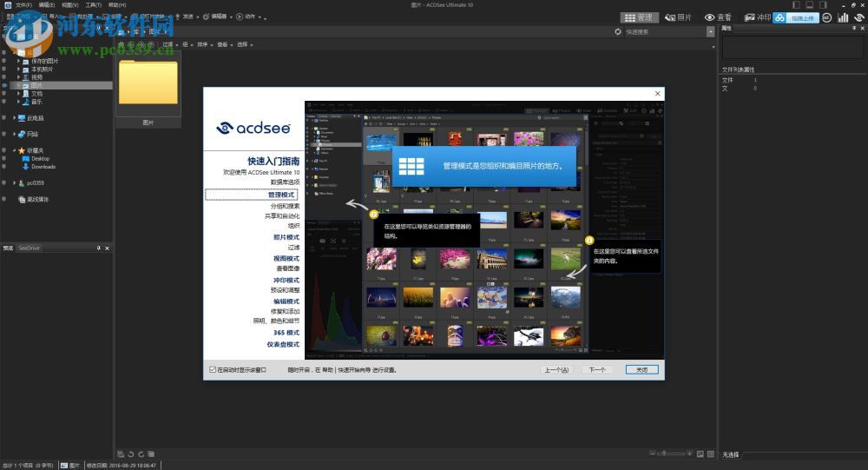Adjust the thumbnail zoom slider

(671, 453)
